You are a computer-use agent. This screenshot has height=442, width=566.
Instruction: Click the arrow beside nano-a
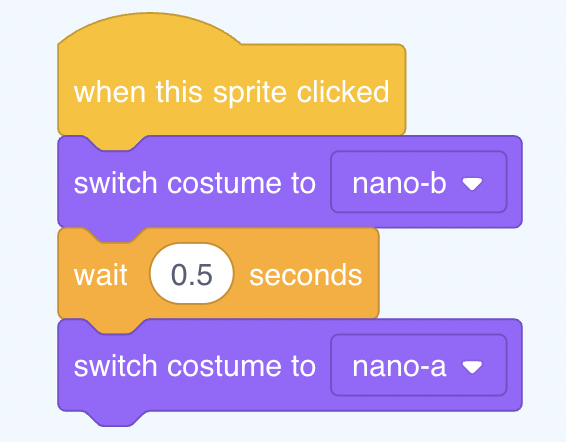[x=472, y=367]
